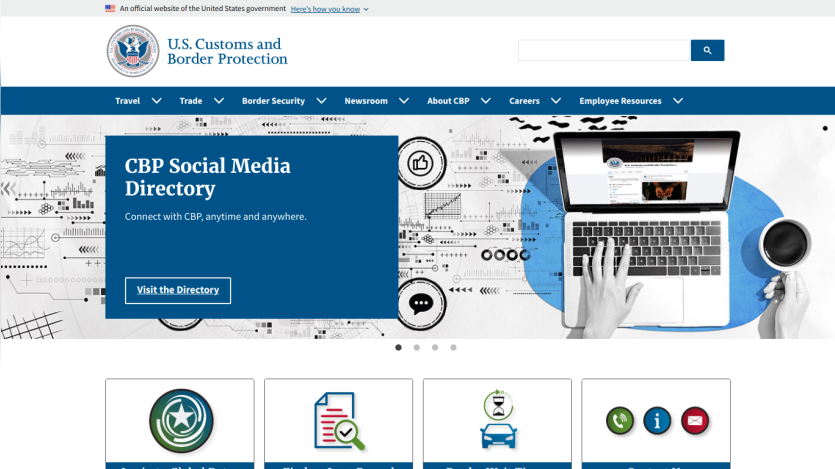
Task: Expand the "Here's how you know" arrow
Action: (x=366, y=9)
